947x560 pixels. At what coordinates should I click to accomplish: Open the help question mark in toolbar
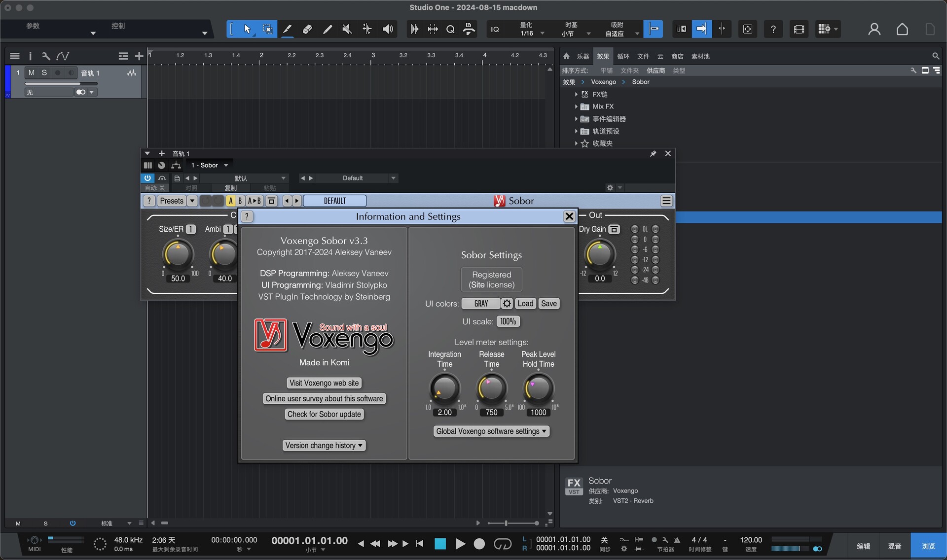(x=773, y=29)
